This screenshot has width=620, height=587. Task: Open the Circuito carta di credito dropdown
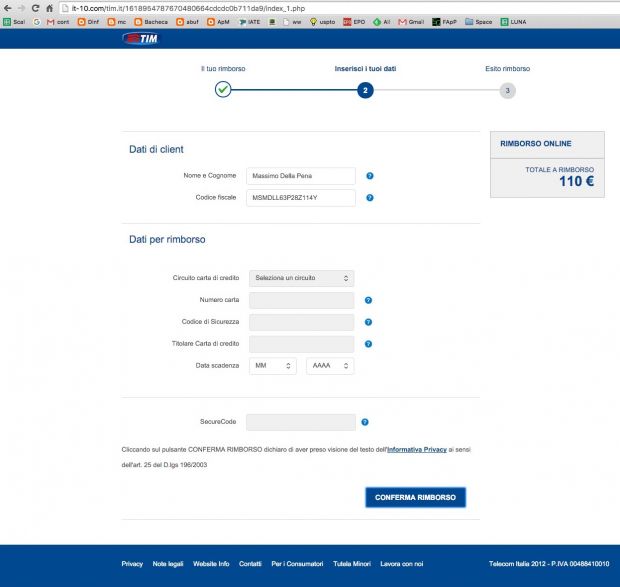pos(302,278)
